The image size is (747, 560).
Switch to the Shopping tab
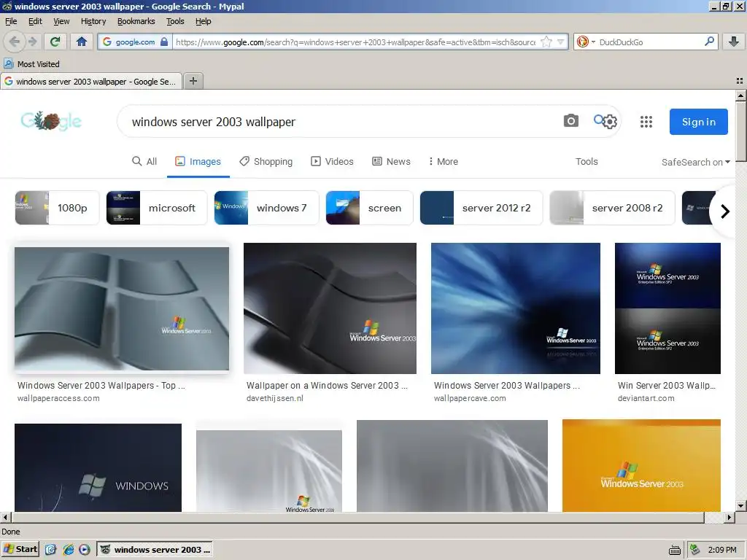point(266,161)
